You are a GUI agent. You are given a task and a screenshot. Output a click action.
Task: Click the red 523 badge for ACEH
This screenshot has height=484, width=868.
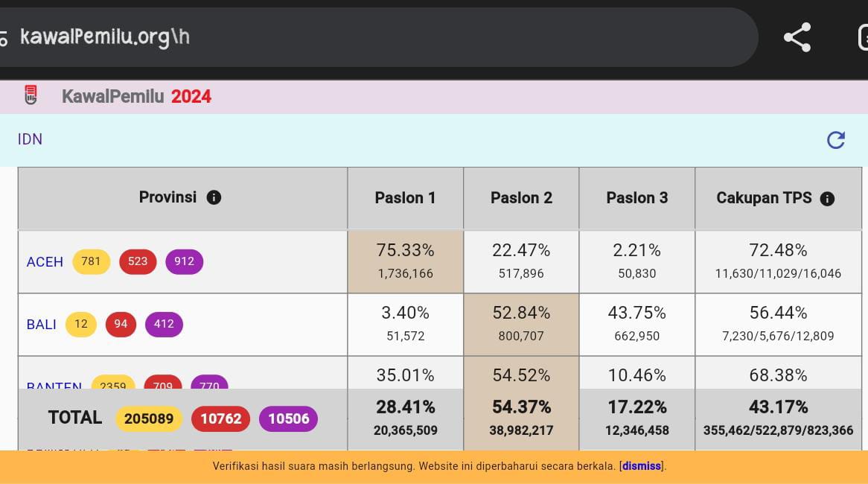[137, 261]
